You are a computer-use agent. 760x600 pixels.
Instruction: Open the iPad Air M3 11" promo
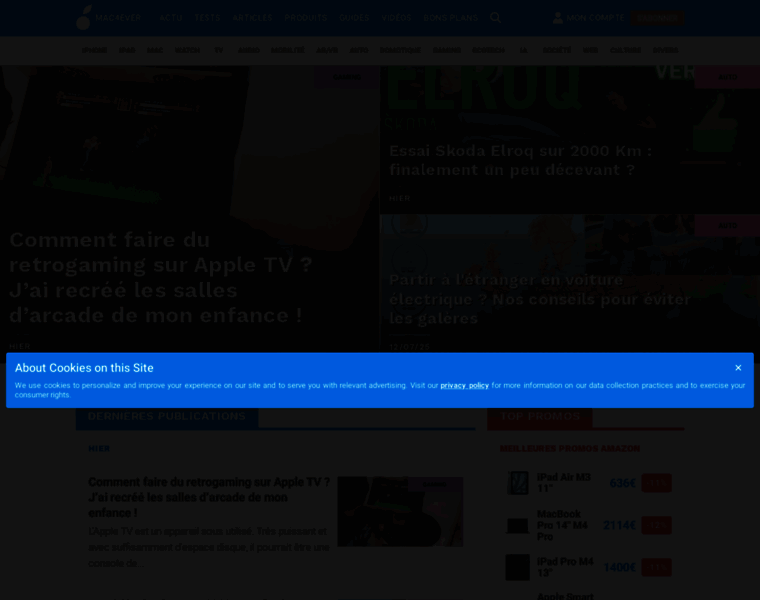click(564, 483)
